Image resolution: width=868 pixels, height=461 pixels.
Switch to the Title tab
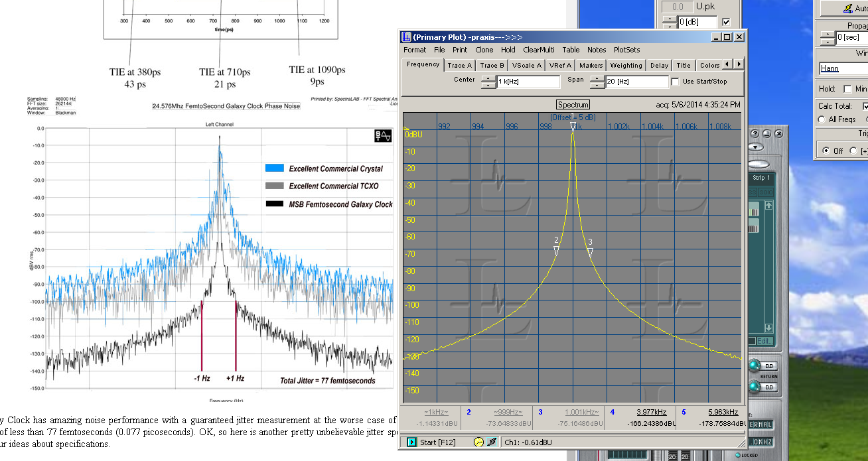[684, 65]
